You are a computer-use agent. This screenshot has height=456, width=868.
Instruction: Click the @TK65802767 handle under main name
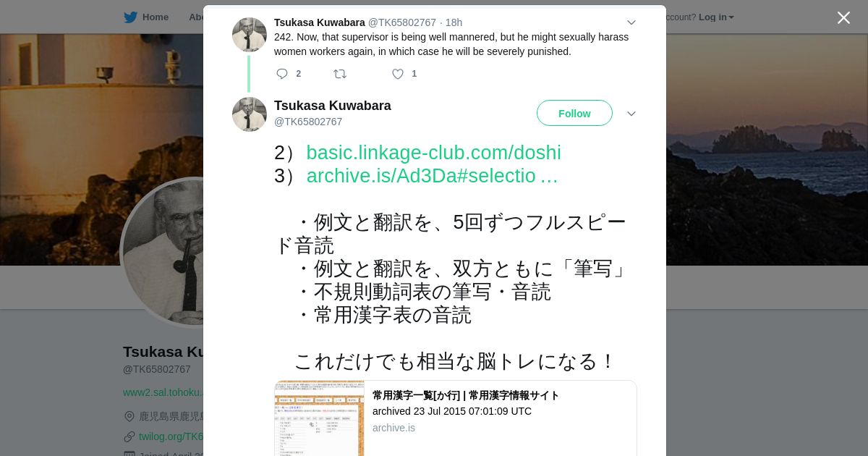click(308, 122)
